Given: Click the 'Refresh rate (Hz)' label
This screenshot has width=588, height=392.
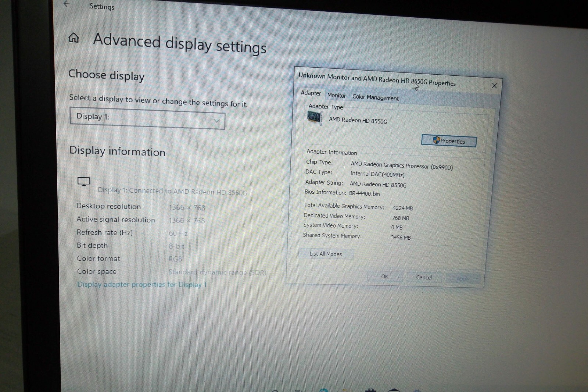Looking at the screenshot, I should pos(105,232).
